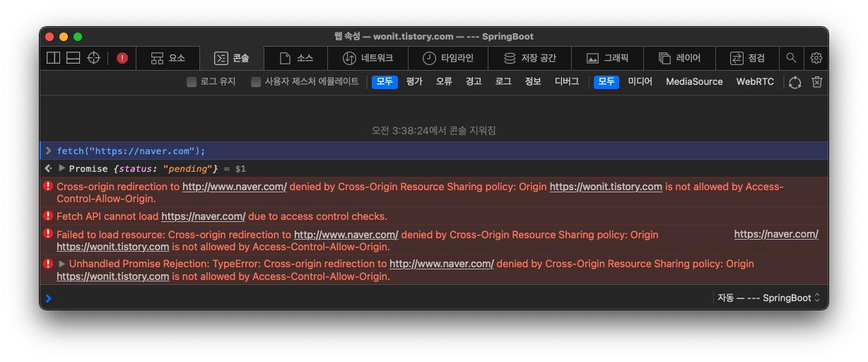This screenshot has height=362, width=868.
Task: Expand the Promise object result
Action: click(62, 168)
